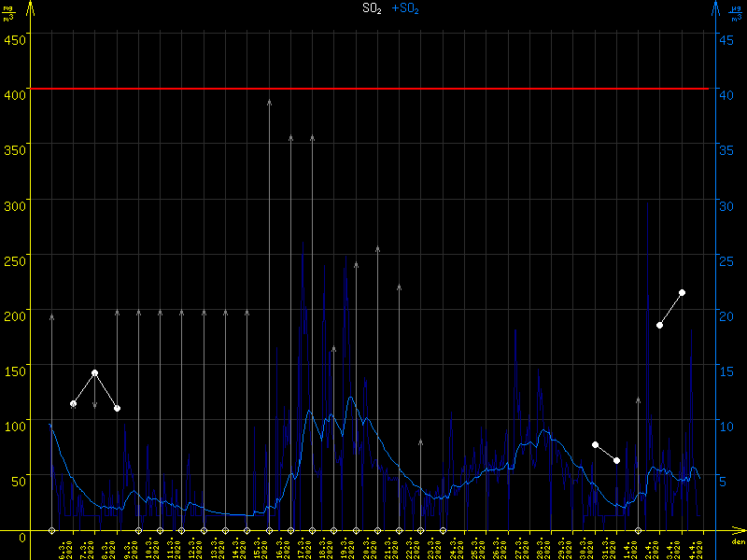Image resolution: width=747 pixels, height=560 pixels.
Task: Click the red 400 limit line
Action: [x=373, y=89]
